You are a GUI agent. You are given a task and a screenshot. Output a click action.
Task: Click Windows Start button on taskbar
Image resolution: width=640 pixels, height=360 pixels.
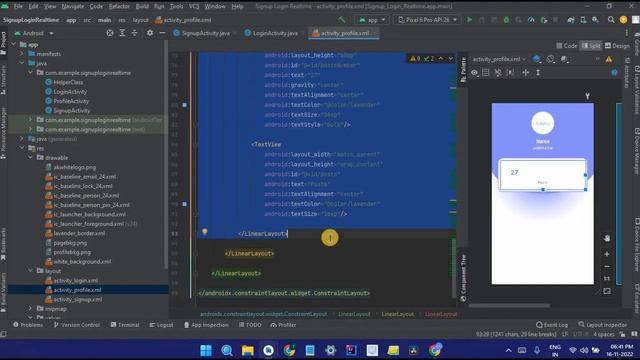click(206, 350)
